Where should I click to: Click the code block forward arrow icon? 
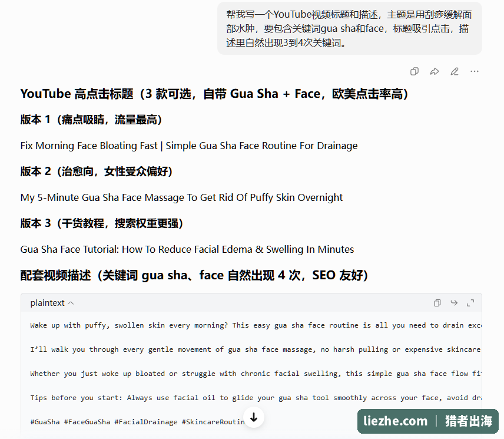pos(454,303)
